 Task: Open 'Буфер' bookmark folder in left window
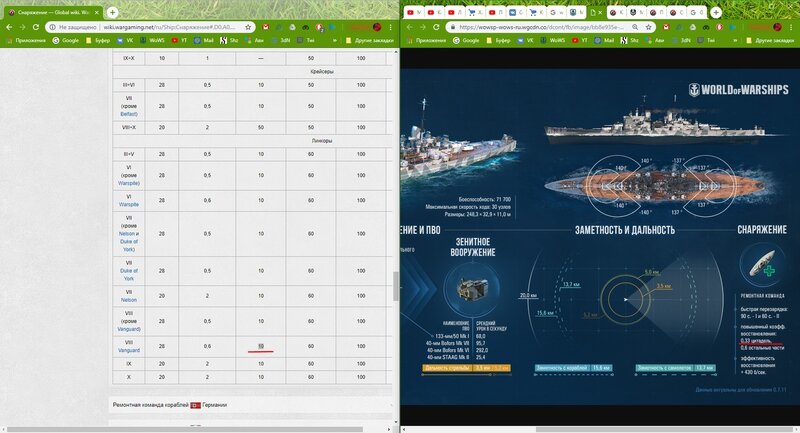[x=98, y=40]
